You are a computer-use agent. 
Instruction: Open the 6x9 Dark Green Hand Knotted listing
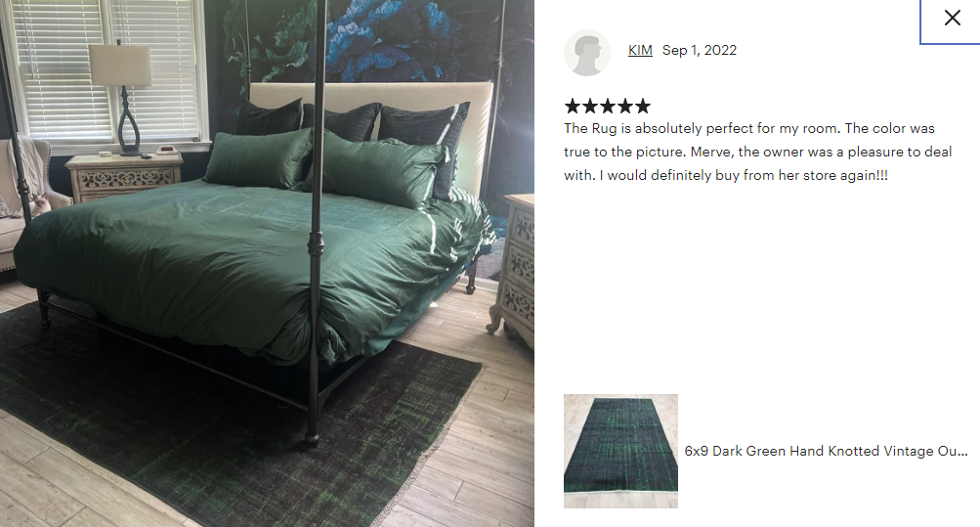(x=826, y=451)
